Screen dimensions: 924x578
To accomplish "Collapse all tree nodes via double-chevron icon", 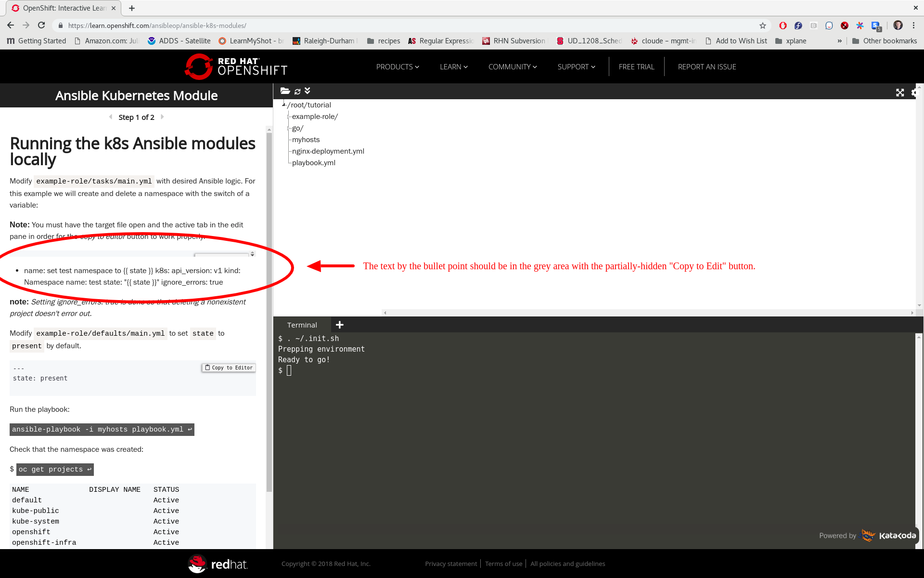I will click(x=307, y=91).
